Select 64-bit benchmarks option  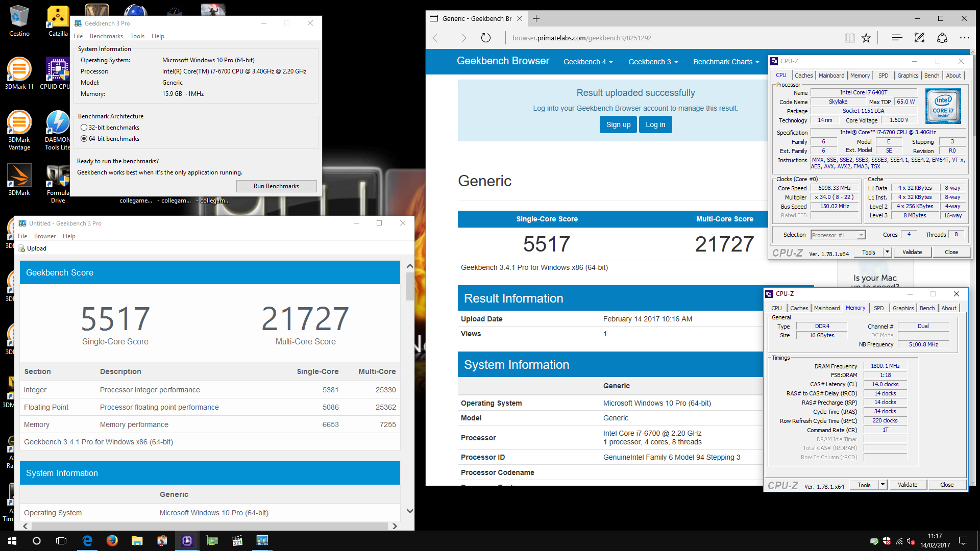[x=110, y=139]
